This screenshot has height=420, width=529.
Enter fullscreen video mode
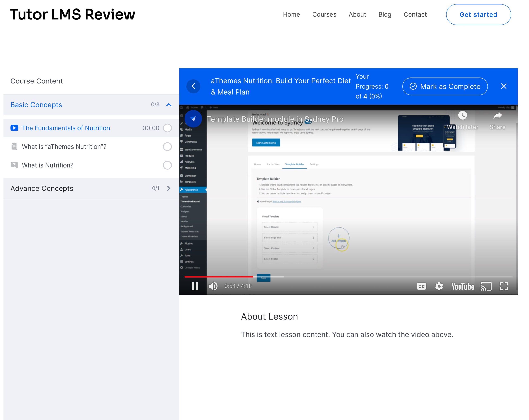(x=504, y=286)
